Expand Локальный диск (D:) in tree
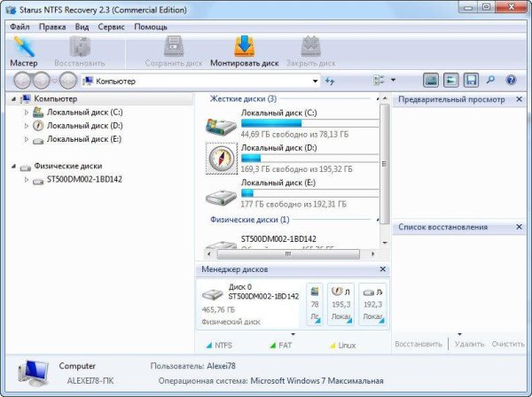This screenshot has height=397, width=532. (x=26, y=126)
